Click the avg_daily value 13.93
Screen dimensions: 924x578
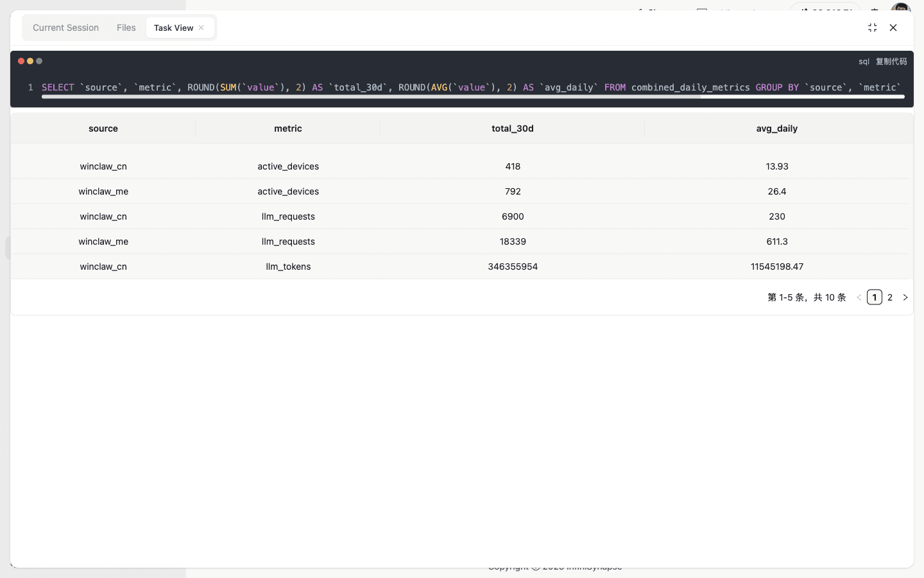coord(777,166)
